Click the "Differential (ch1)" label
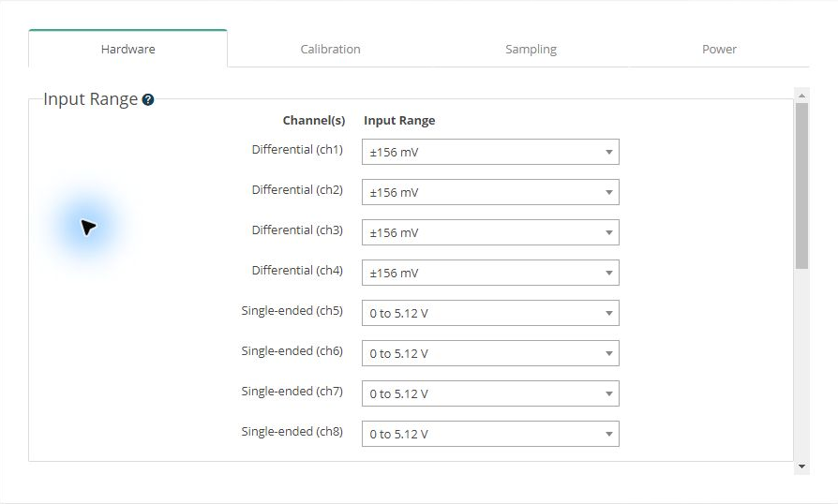The height and width of the screenshot is (504, 838). tap(297, 150)
